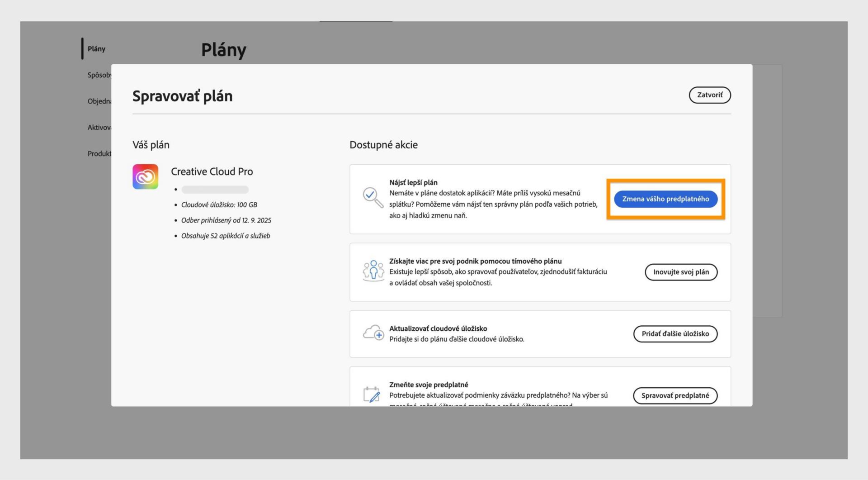Click the team users icon
This screenshot has width=868, height=480.
click(x=373, y=271)
